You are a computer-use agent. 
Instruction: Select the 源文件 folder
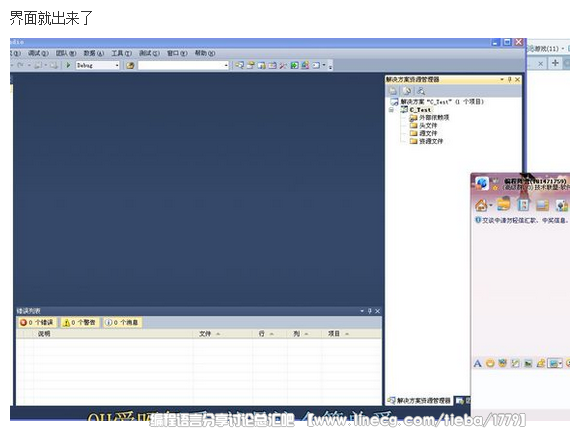tap(423, 133)
